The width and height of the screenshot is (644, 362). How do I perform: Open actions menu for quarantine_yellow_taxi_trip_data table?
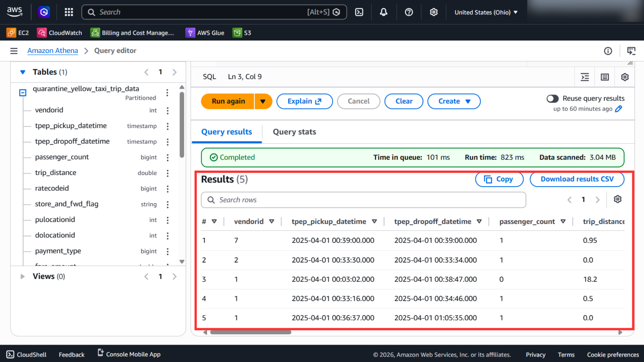coord(167,93)
